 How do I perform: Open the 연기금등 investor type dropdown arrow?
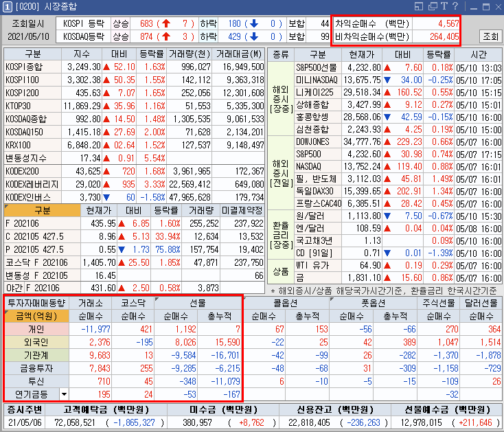pyautogui.click(x=64, y=394)
